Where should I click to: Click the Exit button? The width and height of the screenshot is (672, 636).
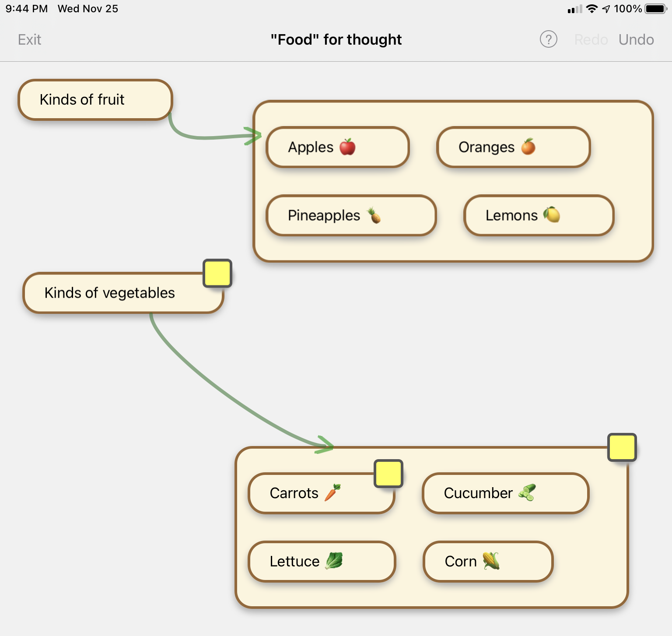point(29,40)
